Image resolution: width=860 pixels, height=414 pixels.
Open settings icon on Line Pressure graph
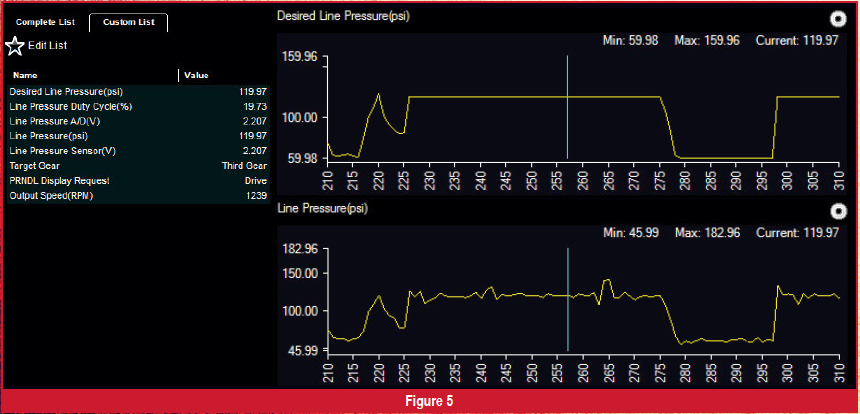(838, 211)
